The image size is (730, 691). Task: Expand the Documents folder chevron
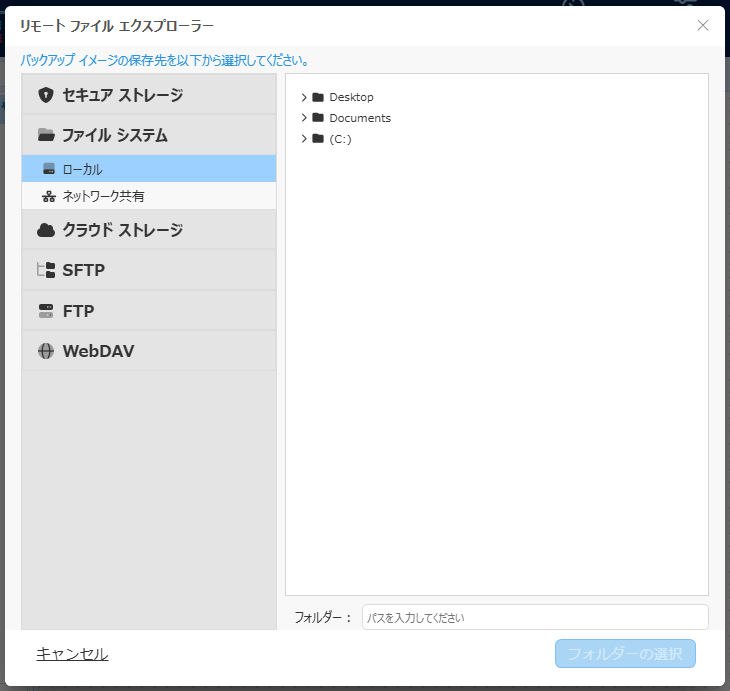(304, 117)
